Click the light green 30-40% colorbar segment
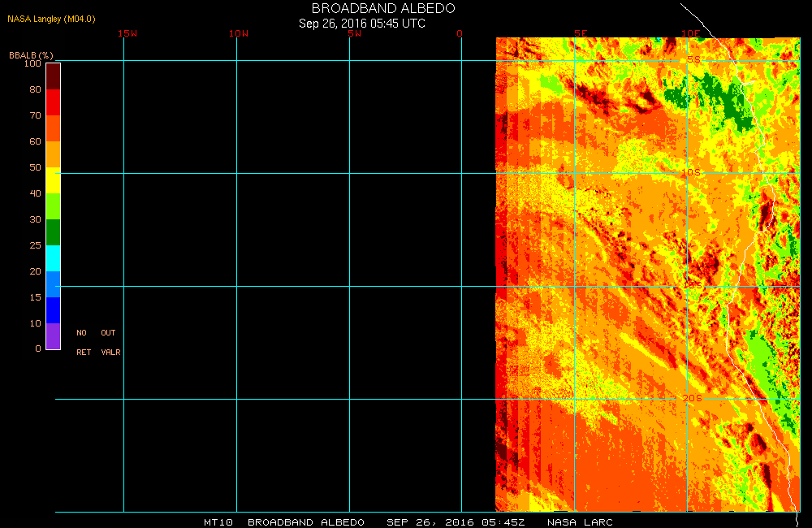 [53, 206]
